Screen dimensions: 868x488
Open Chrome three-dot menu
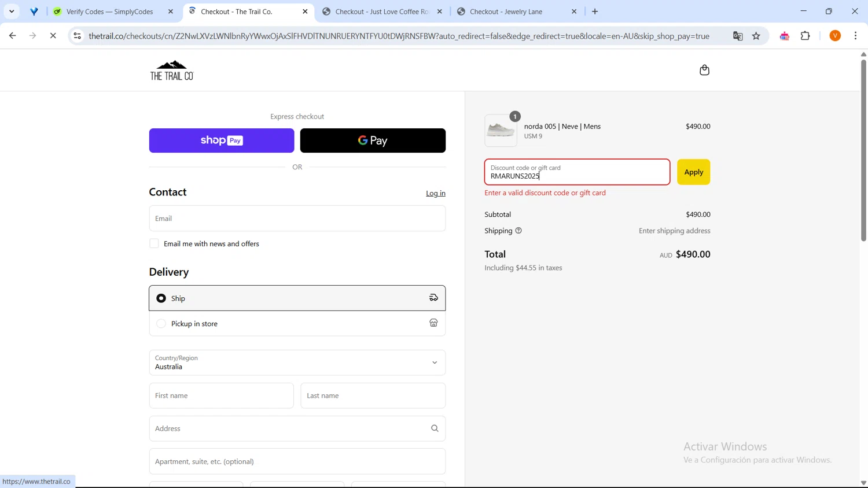click(x=856, y=36)
